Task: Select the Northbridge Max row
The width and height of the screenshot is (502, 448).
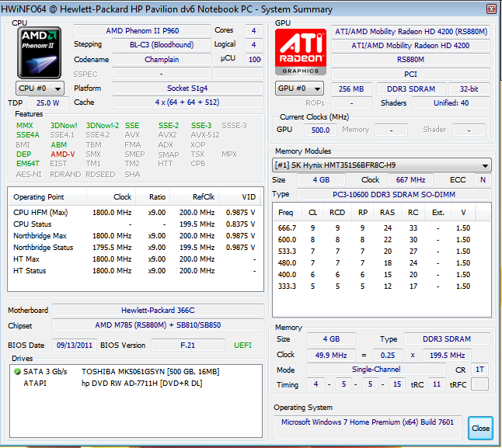Action: [134, 236]
